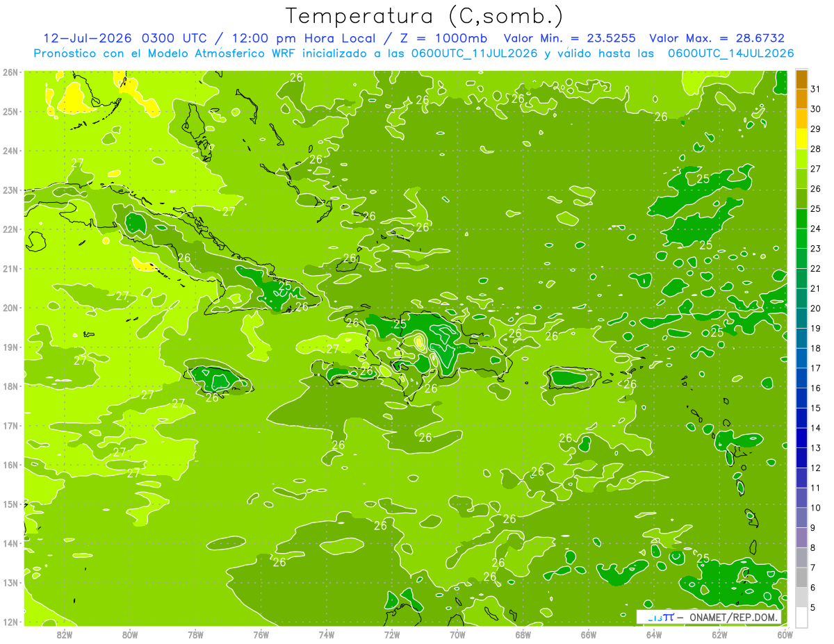Click the 60W longitude label
This screenshot has width=834, height=644.
click(x=785, y=634)
